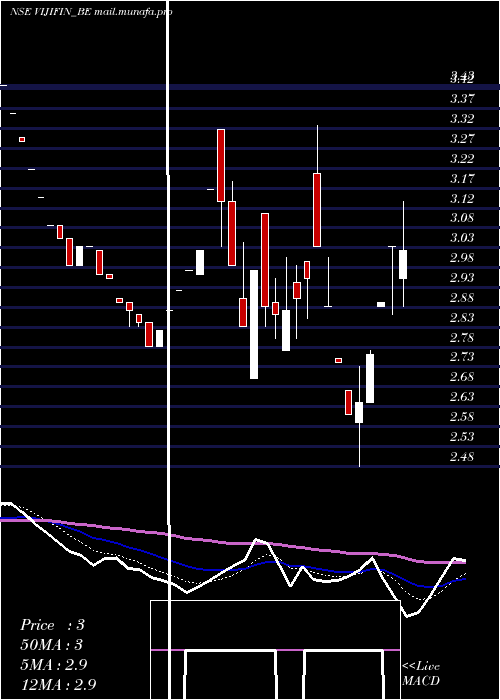Click the 2.73 price axis label
The height and width of the screenshot is (700, 500).
pos(462,357)
